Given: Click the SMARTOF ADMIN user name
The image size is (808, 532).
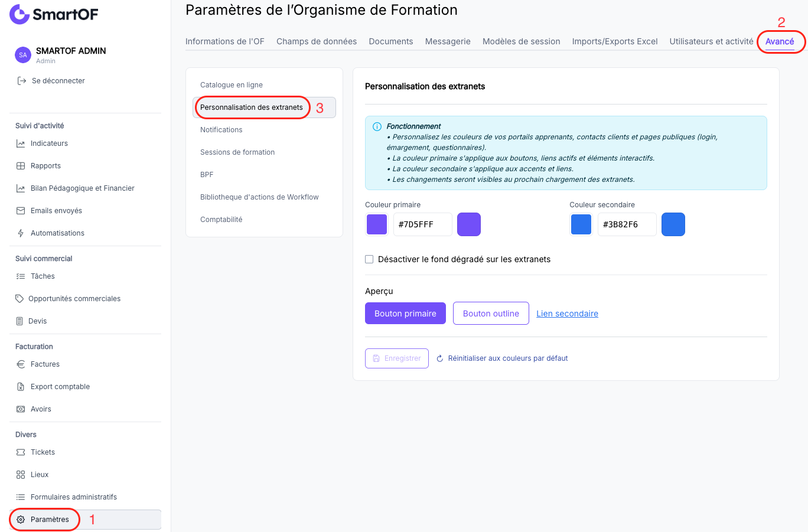Looking at the screenshot, I should (71, 51).
